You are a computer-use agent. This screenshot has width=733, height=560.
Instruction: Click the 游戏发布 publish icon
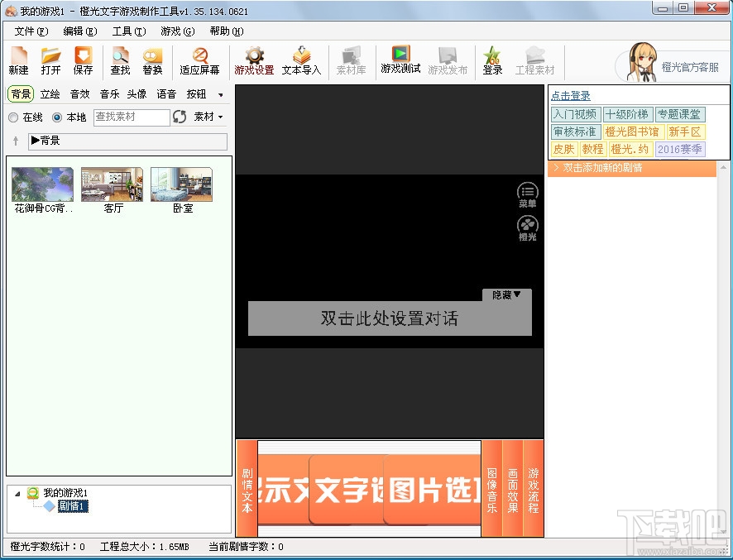pos(448,60)
